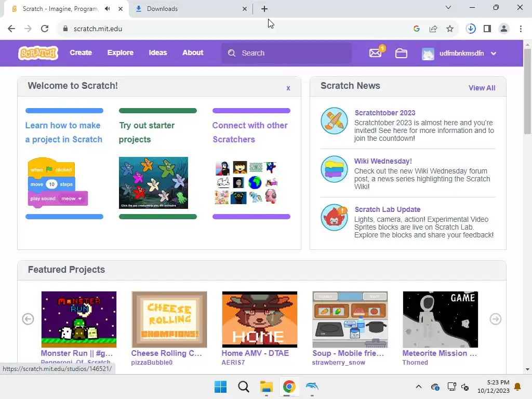The image size is (532, 399).
Task: Reload the Scratch page
Action: (x=45, y=29)
